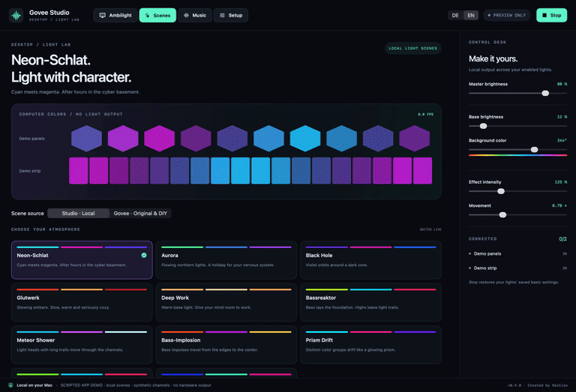
Task: Change the Movement speed slider
Action: (517, 214)
